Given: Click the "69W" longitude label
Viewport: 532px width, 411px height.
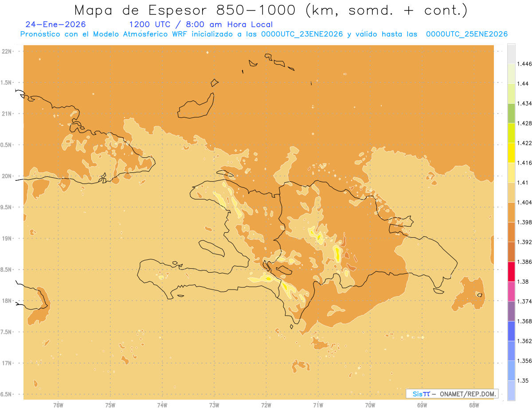Looking at the screenshot, I should pyautogui.click(x=422, y=405).
